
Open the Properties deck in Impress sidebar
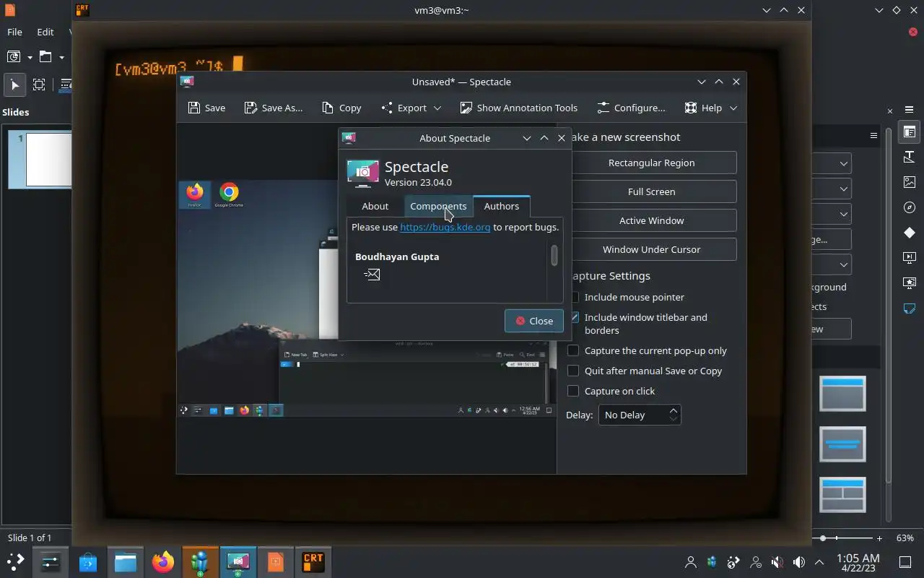click(910, 132)
